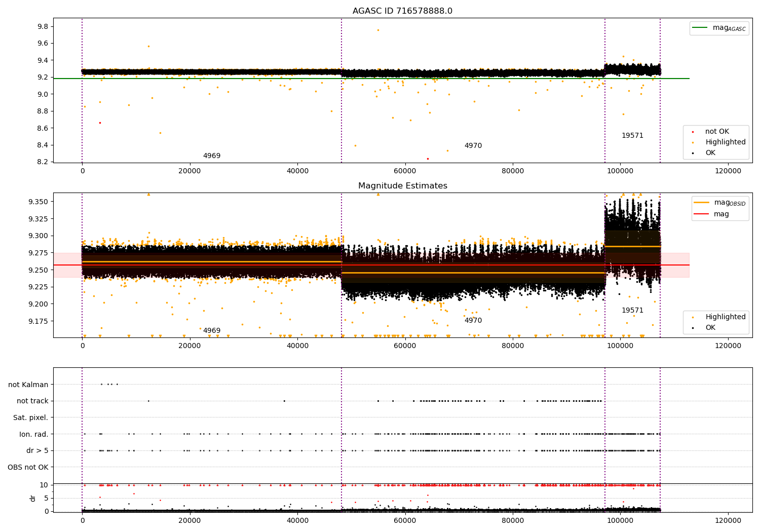The height and width of the screenshot is (532, 760).
Task: Select the orange mag OBSID legend entry
Action: pos(719,203)
